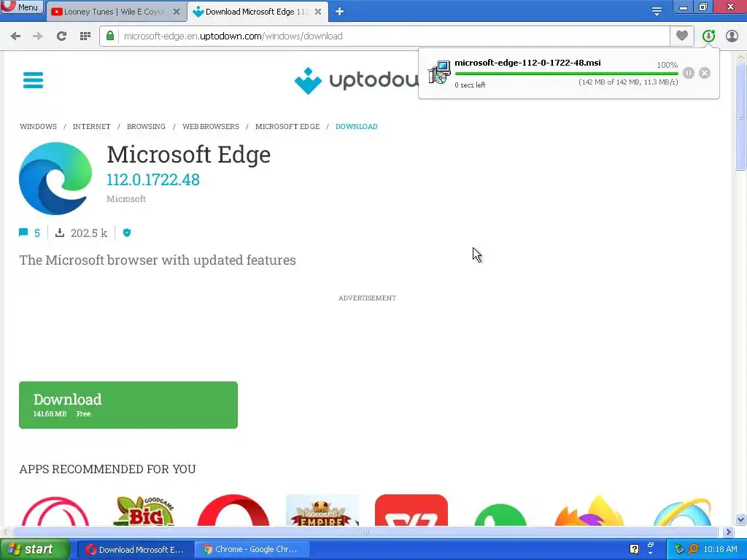Go to WEB BROWSERS breadcrumb
The width and height of the screenshot is (747, 560).
211,127
